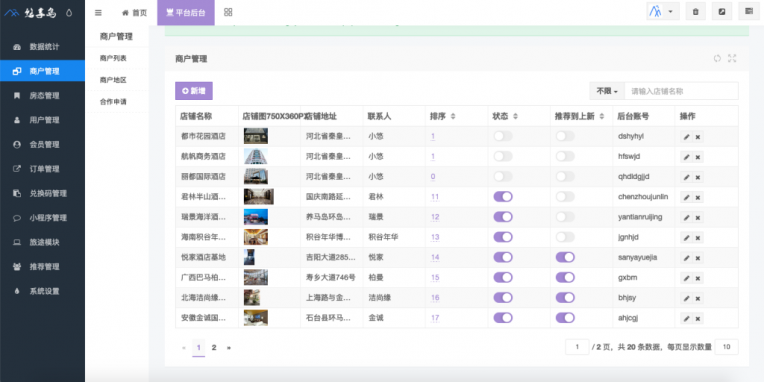Open 订单管理 in the sidebar

point(42,169)
